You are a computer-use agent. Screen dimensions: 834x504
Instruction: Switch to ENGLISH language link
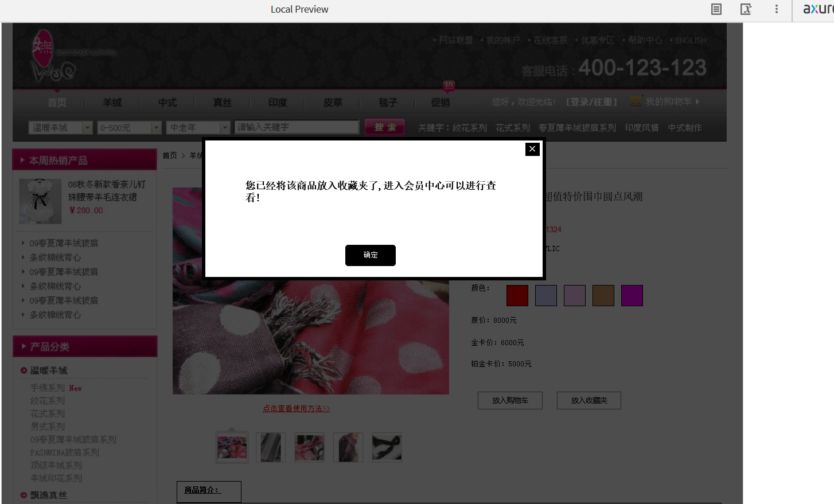tap(691, 40)
